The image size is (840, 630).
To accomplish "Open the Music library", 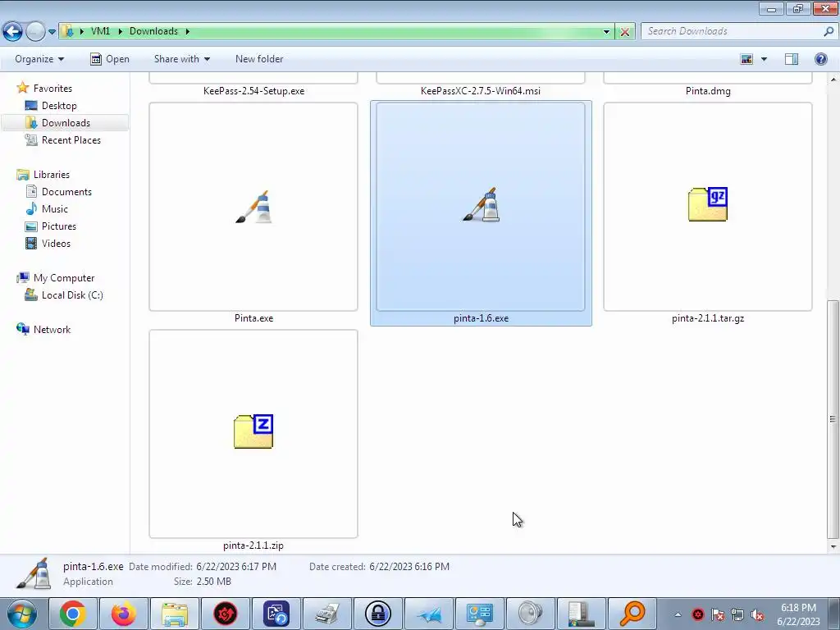I will tap(55, 209).
